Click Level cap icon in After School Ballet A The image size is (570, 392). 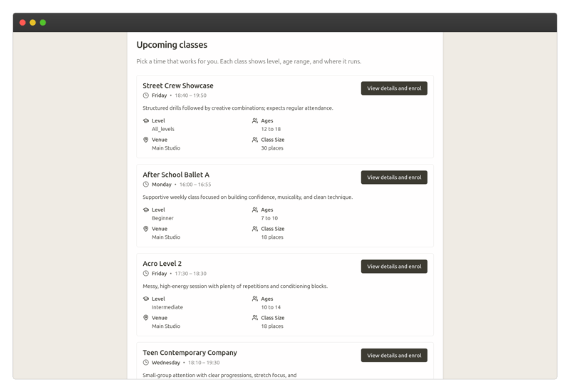pyautogui.click(x=146, y=210)
